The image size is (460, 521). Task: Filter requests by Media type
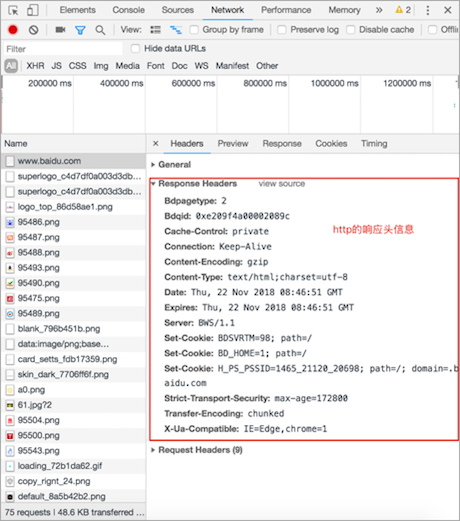tap(128, 66)
